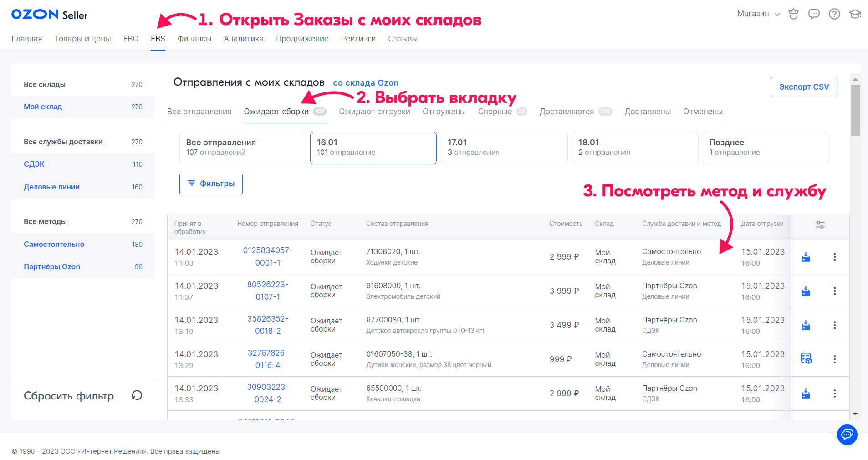The width and height of the screenshot is (868, 460).
Task: Open shipment number 0125834057-0001-1
Action: point(268,256)
